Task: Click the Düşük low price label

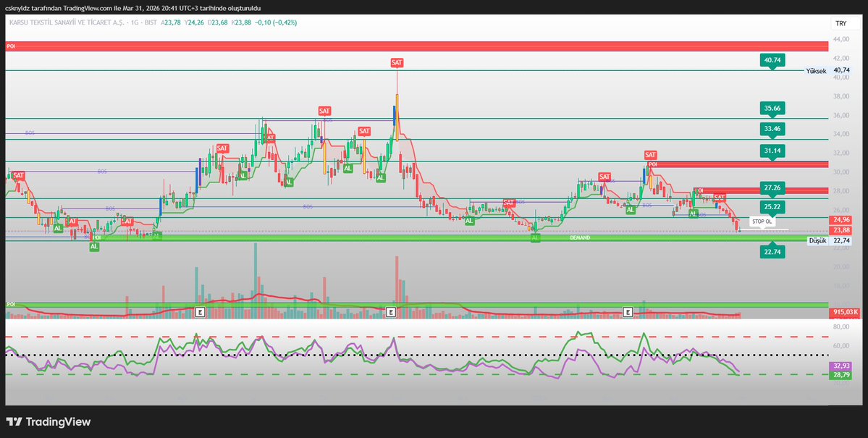Action: click(817, 241)
